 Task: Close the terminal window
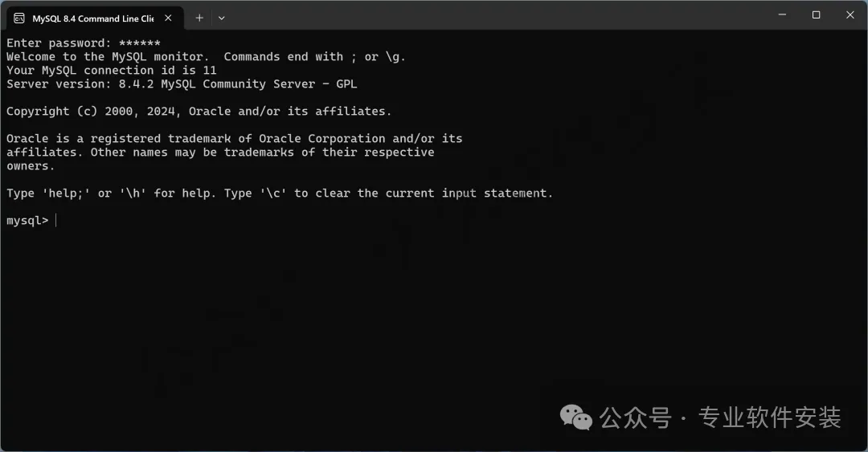pos(850,15)
